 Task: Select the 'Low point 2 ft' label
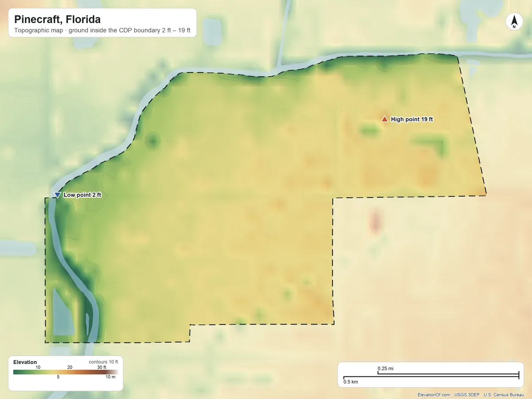tap(82, 195)
